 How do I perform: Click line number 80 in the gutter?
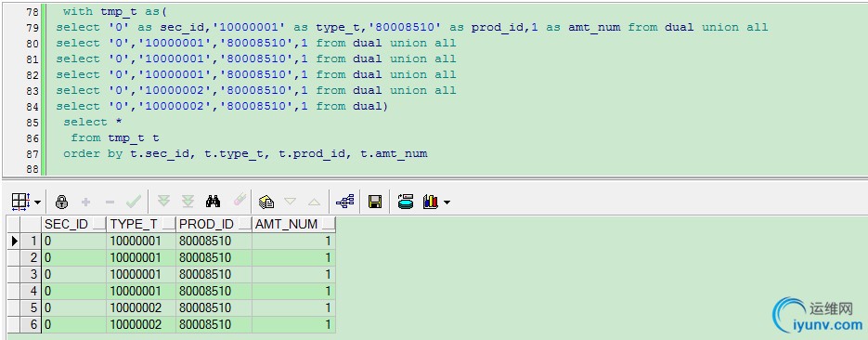tap(32, 43)
